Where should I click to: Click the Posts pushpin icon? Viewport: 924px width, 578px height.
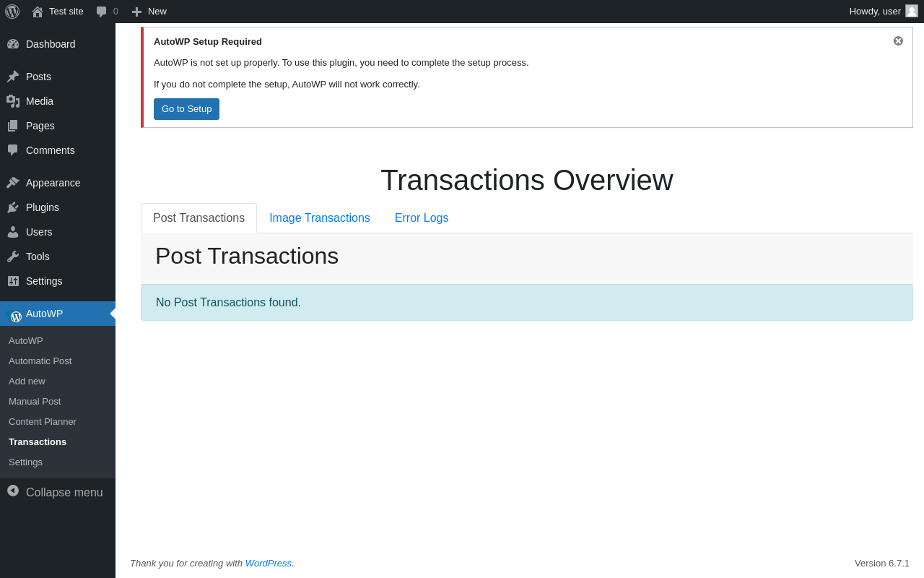13,77
